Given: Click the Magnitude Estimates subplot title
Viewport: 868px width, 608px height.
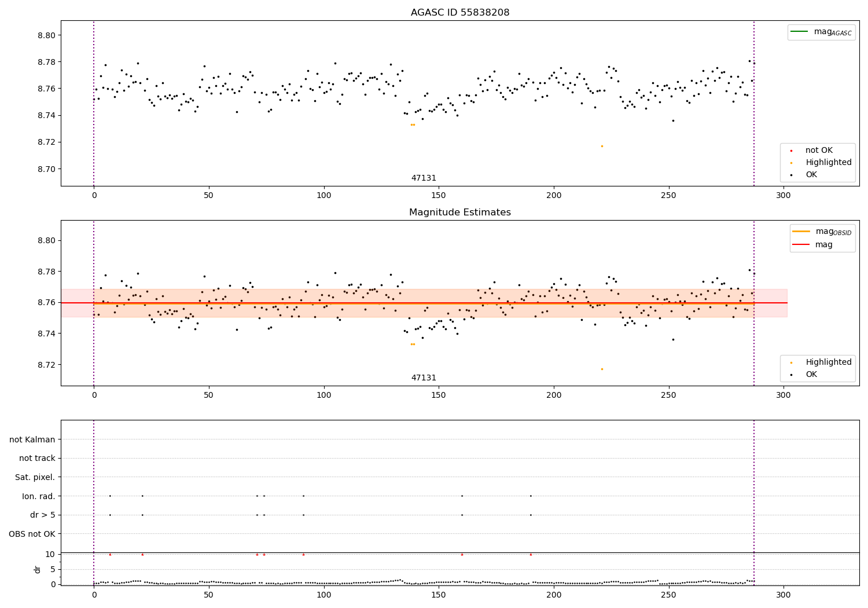Looking at the screenshot, I should [460, 213].
